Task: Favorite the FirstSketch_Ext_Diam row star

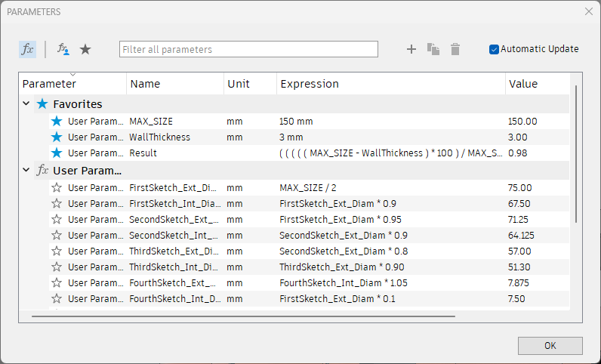Action: click(x=57, y=187)
